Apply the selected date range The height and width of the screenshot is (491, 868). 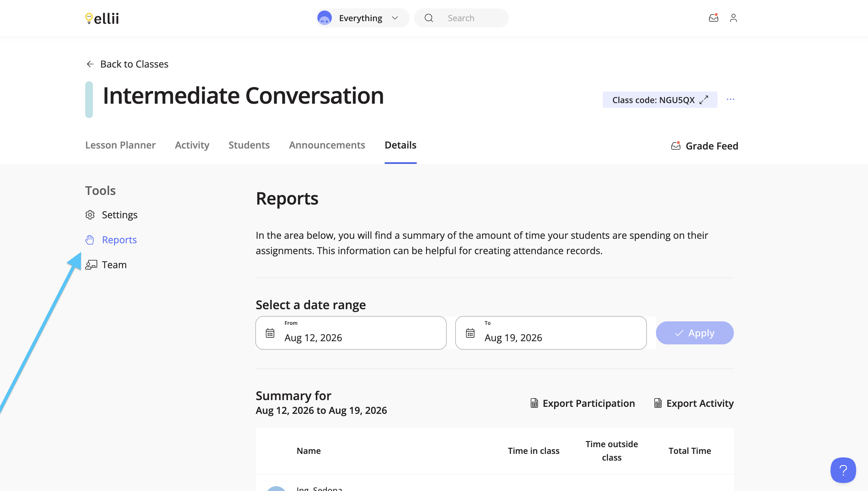(x=694, y=333)
